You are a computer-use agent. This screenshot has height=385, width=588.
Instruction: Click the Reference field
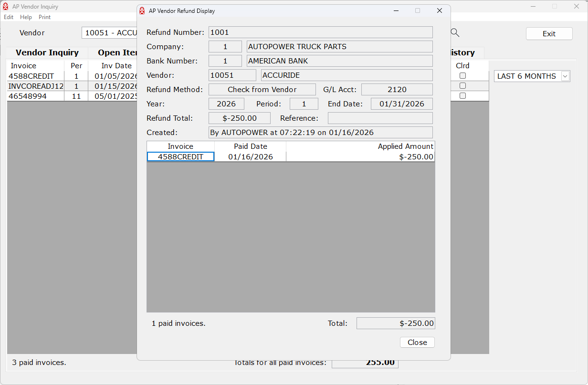(x=380, y=118)
